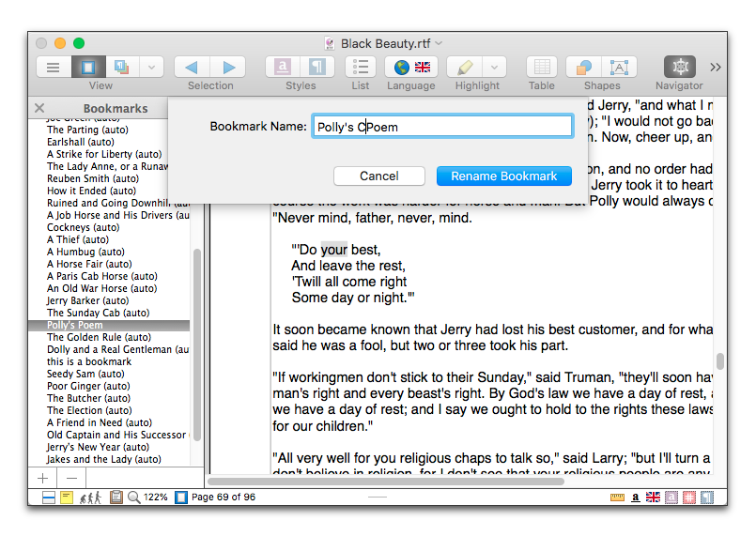Click yellow note icon in status bar
Viewport: 756px width, 536px height.
tap(66, 497)
